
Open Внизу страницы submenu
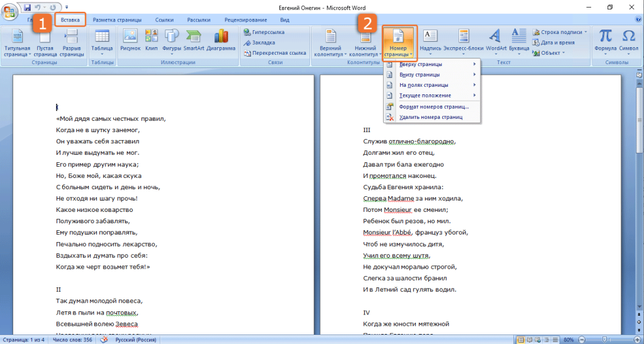click(x=432, y=75)
